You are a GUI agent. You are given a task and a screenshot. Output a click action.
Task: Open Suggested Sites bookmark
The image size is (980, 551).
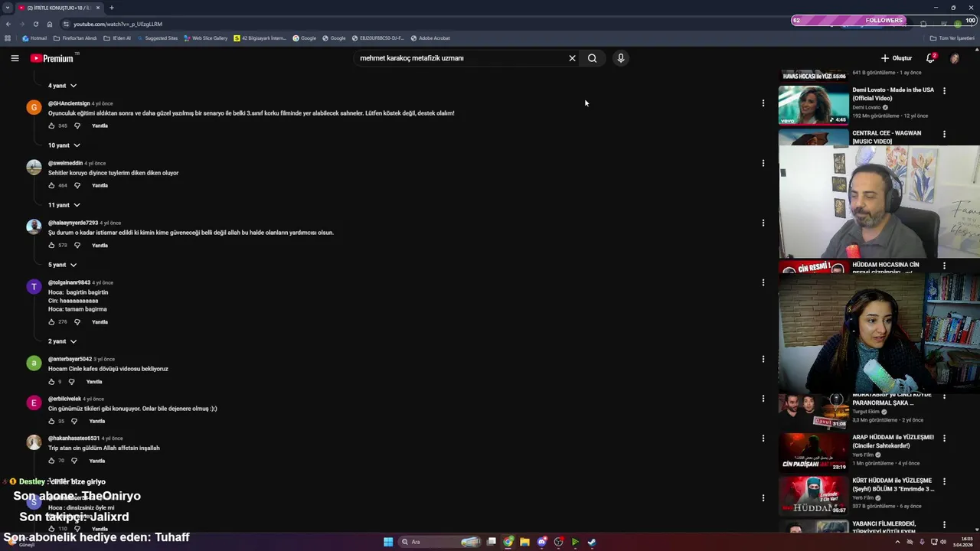coord(157,38)
